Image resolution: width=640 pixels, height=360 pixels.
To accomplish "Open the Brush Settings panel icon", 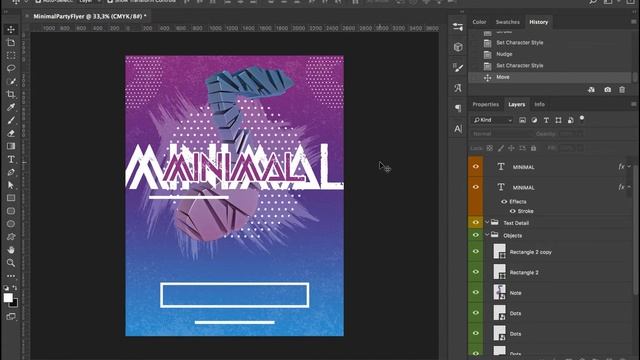I will (458, 67).
